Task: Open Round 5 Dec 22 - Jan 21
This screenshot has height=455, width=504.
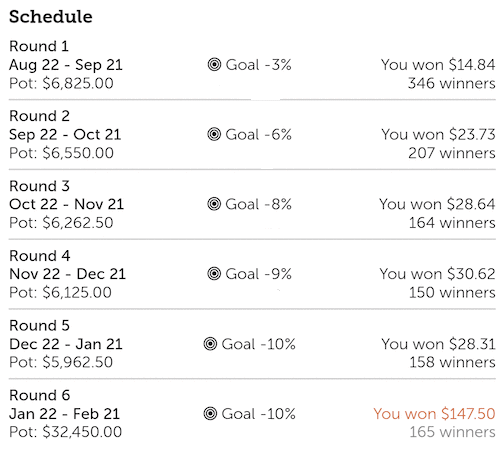Action: tap(252, 344)
